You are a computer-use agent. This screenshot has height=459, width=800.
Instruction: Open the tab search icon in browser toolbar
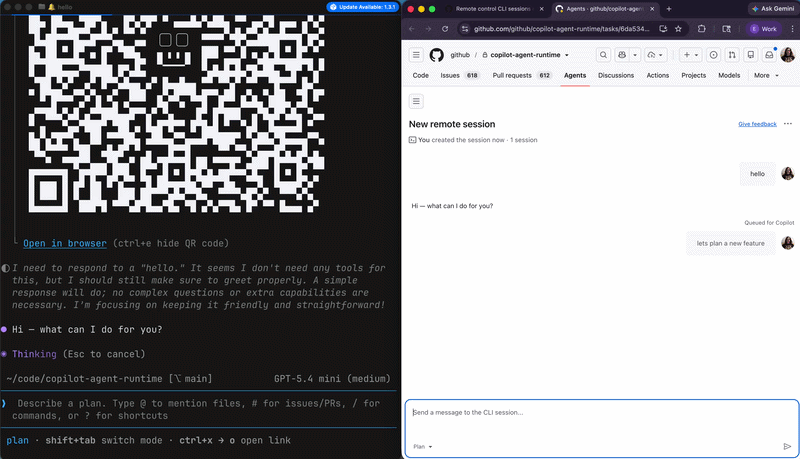[727, 29]
